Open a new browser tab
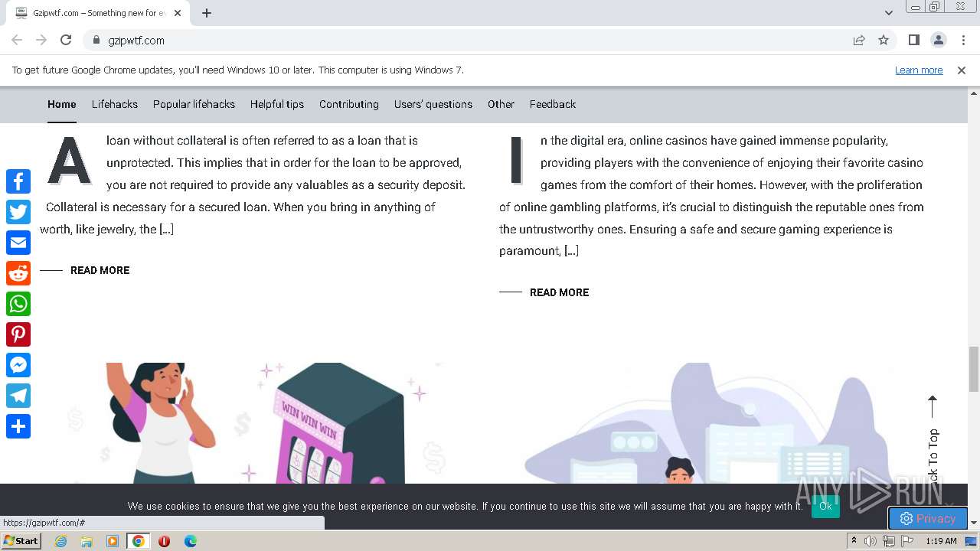The width and height of the screenshot is (980, 551). pyautogui.click(x=207, y=13)
